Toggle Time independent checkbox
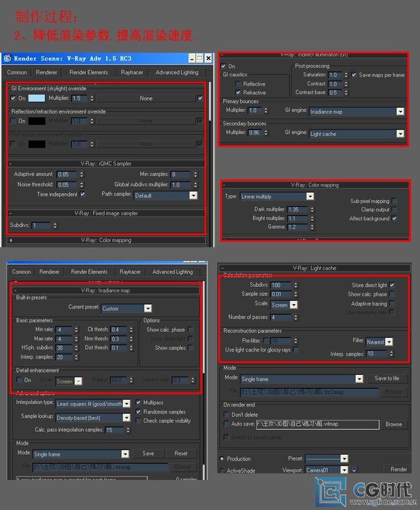Screen dimensions: 420x510 (83, 194)
